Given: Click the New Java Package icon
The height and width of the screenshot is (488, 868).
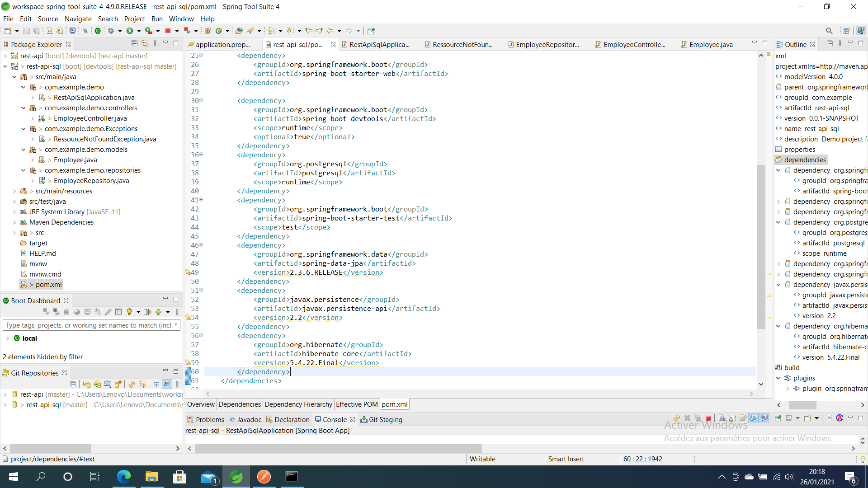Looking at the screenshot, I should coord(208,31).
